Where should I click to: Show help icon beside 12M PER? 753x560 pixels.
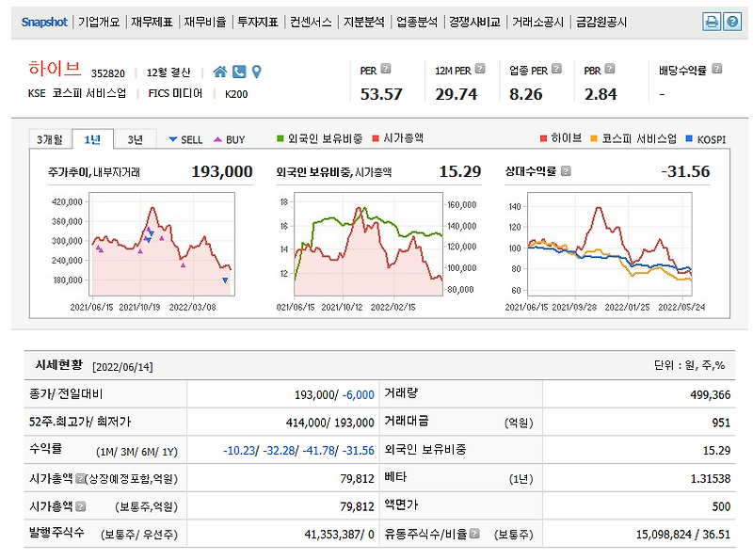pyautogui.click(x=480, y=69)
